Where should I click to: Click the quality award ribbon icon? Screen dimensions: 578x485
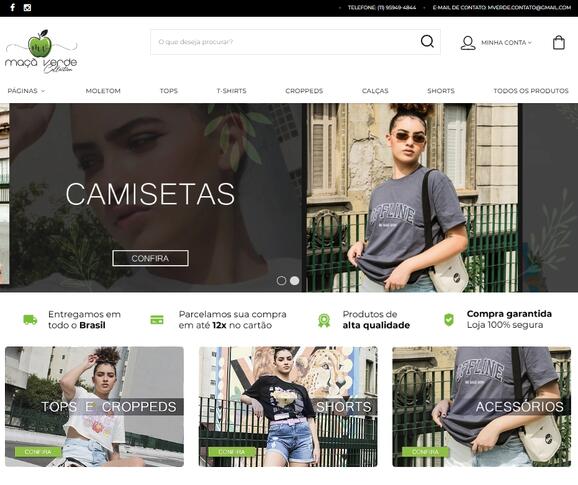pyautogui.click(x=324, y=320)
